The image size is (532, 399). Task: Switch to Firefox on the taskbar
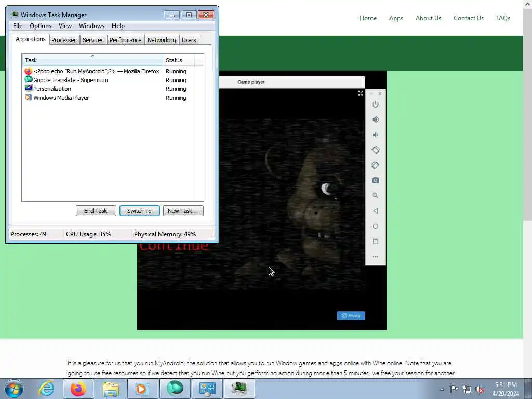(78, 389)
